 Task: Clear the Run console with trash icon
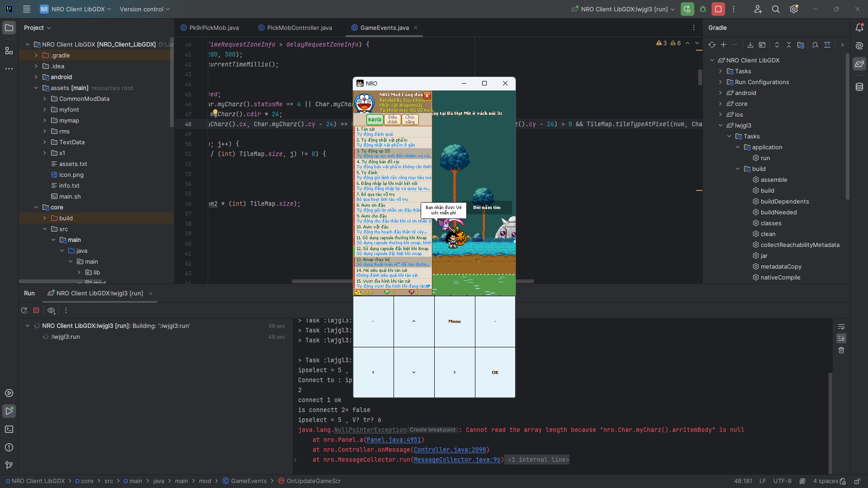841,350
